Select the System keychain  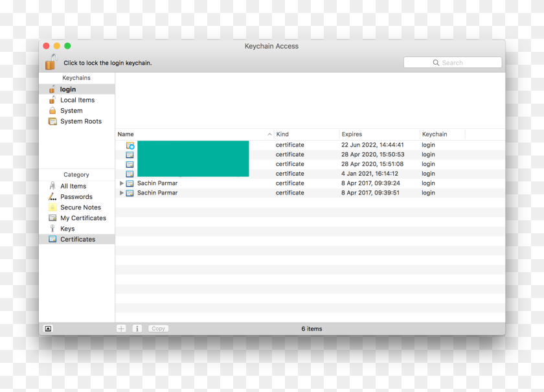point(71,111)
